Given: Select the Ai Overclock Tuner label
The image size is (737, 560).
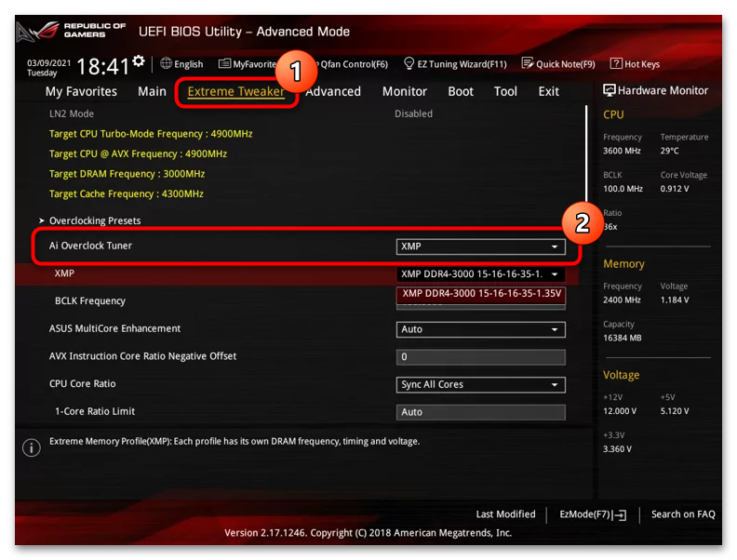Looking at the screenshot, I should (x=90, y=246).
